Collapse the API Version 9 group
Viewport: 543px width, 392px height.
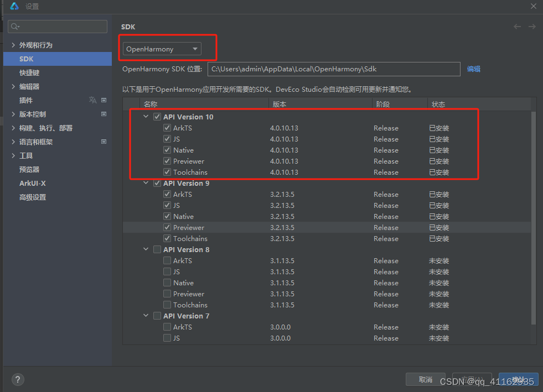pyautogui.click(x=146, y=183)
